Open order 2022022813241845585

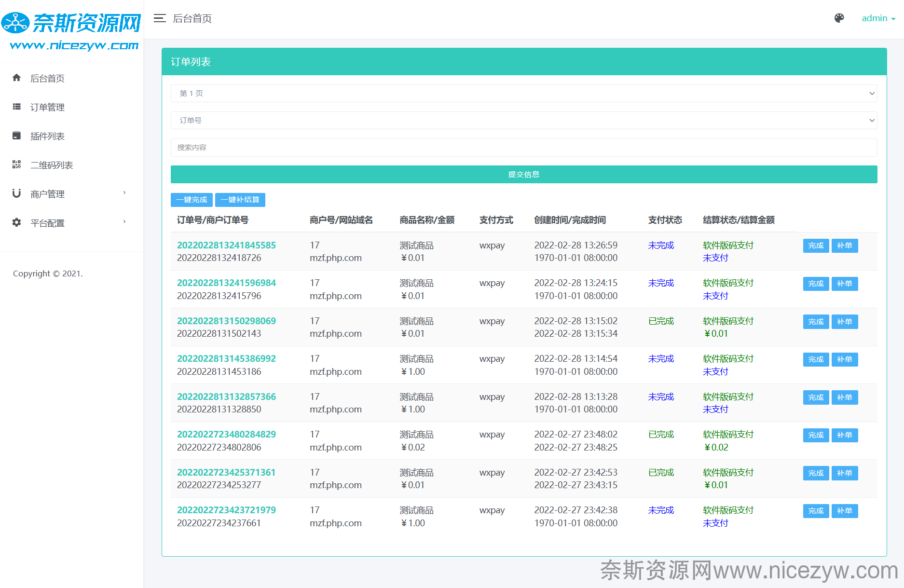pos(226,245)
